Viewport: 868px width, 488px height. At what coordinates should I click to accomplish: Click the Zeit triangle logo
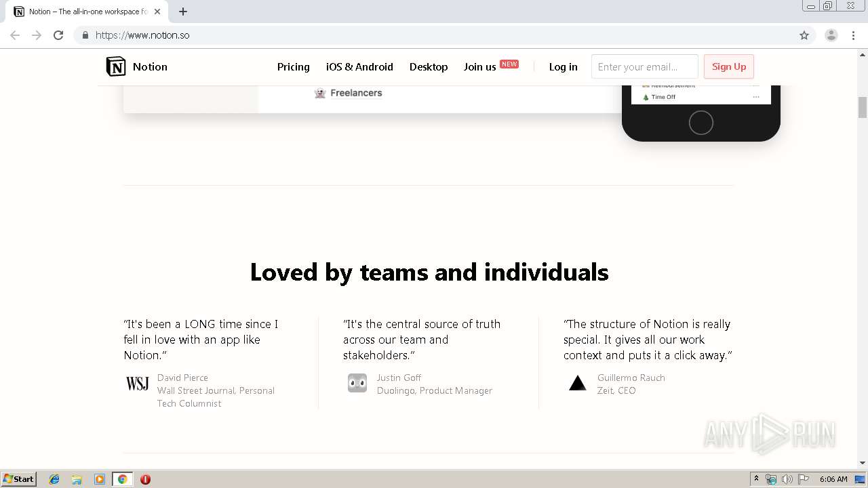point(577,383)
